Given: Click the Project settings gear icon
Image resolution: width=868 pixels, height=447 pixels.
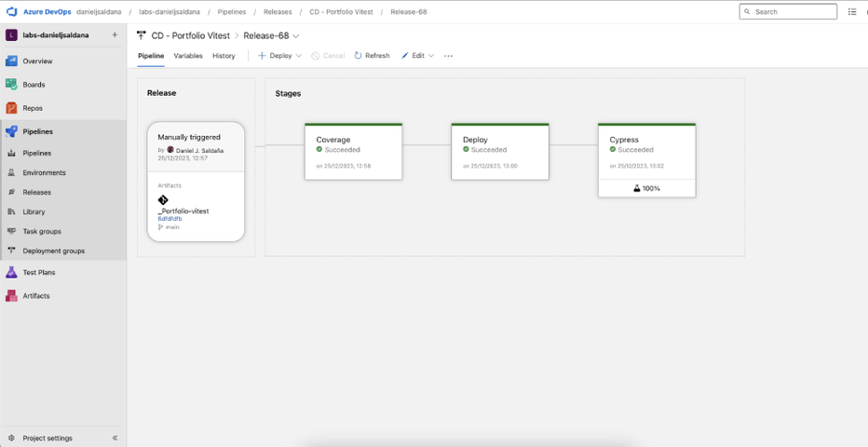Looking at the screenshot, I should coord(11,438).
